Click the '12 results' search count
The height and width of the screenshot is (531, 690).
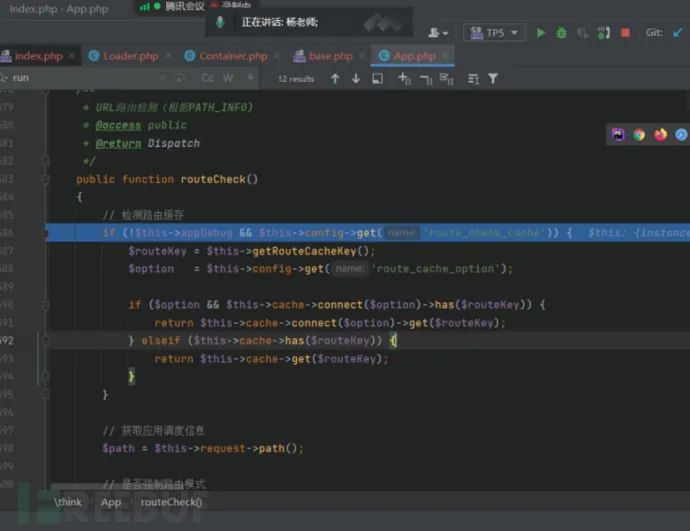pos(296,79)
